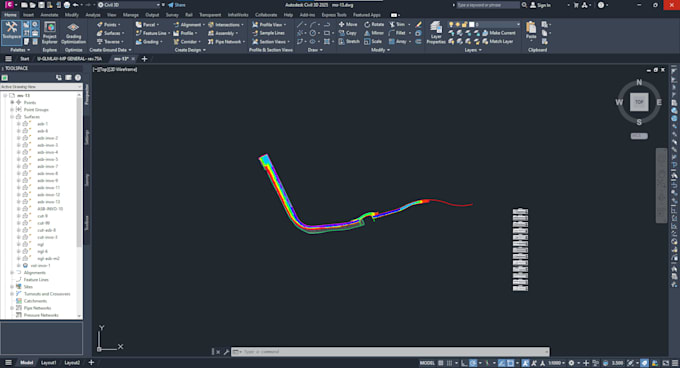
Task: Select the Stretch tool
Action: [x=349, y=42]
